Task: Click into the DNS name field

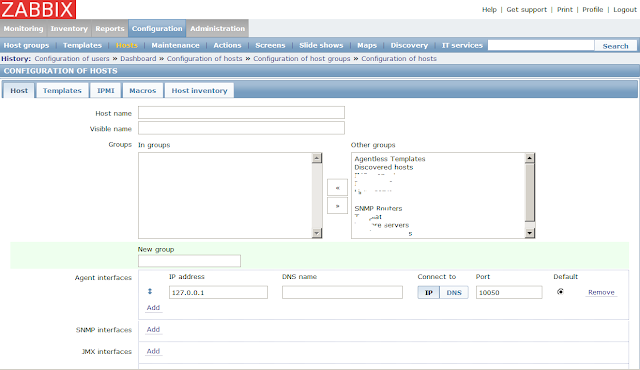Action: [342, 292]
